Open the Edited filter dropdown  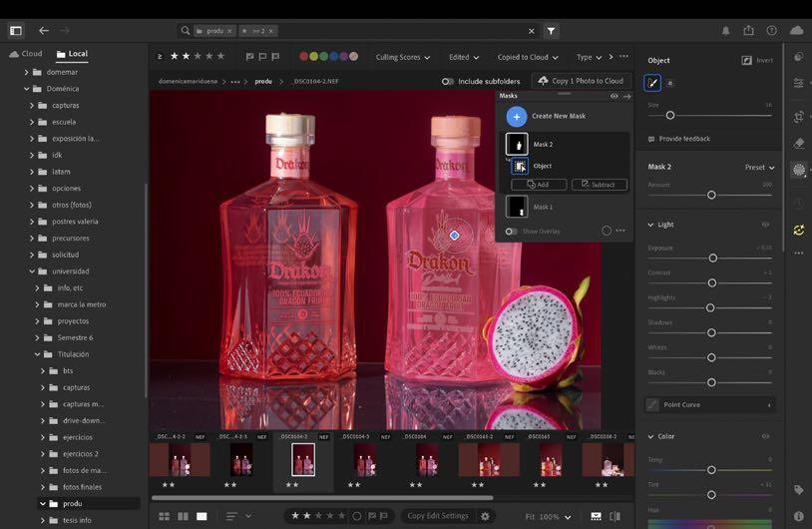click(x=464, y=57)
